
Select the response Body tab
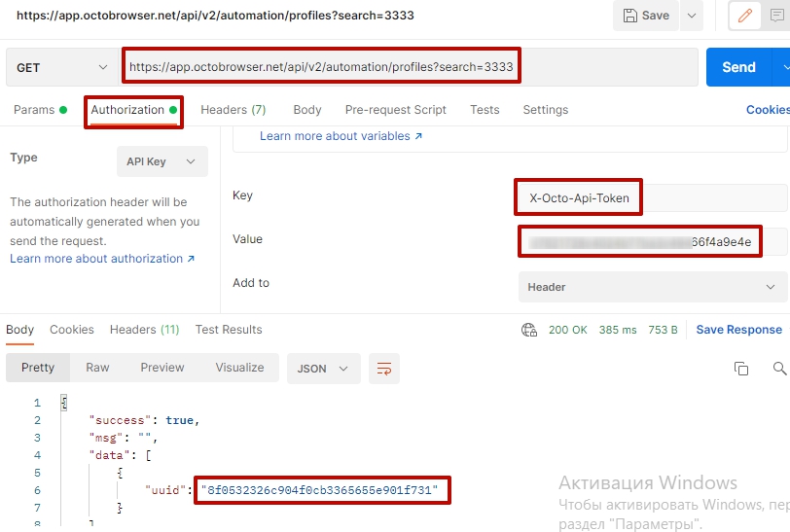pyautogui.click(x=19, y=330)
